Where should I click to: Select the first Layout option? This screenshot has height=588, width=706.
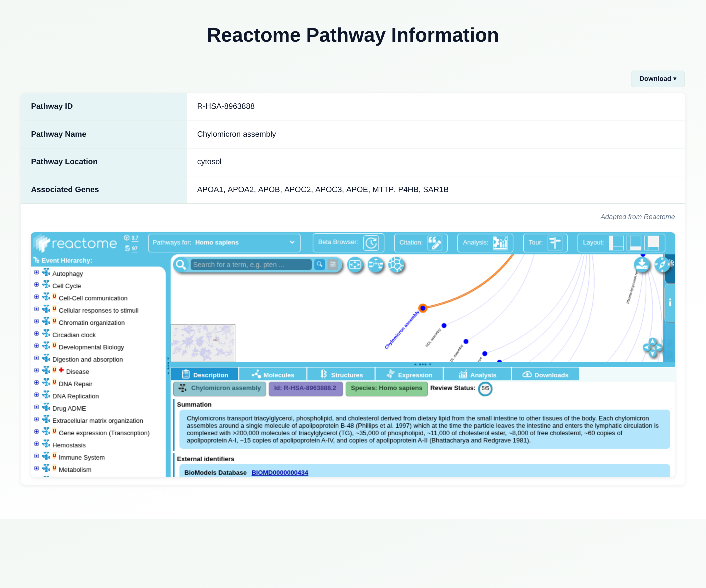(616, 243)
